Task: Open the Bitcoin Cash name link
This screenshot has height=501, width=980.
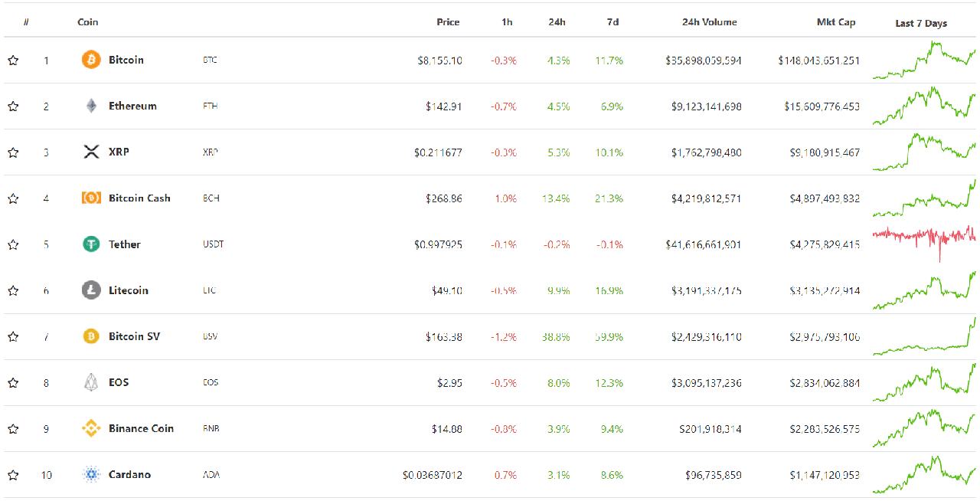Action: (139, 198)
